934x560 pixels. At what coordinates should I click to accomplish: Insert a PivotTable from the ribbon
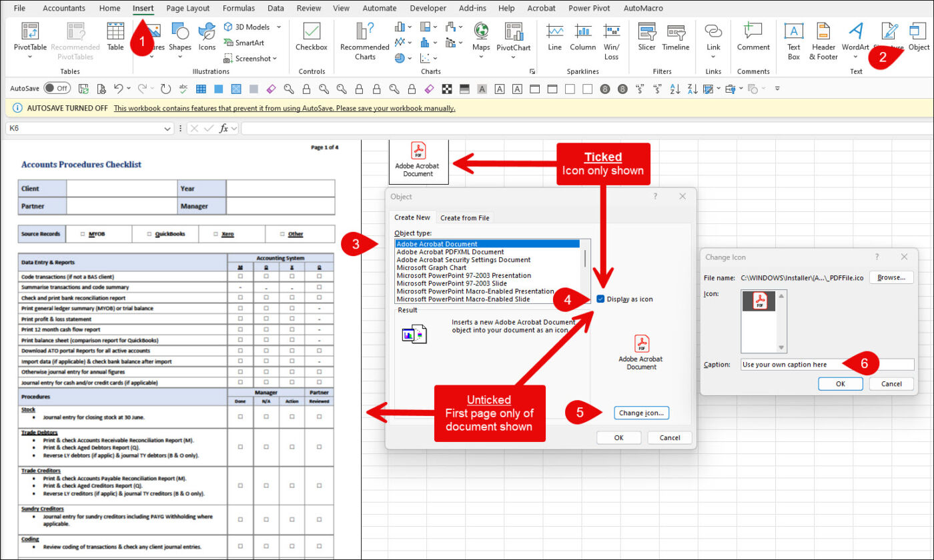(x=30, y=40)
